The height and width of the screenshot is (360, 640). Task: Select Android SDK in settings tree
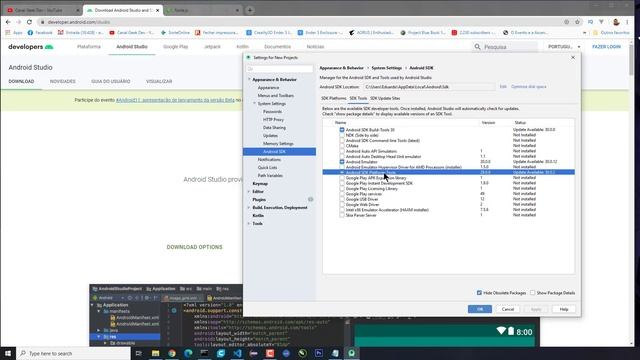[x=279, y=152]
